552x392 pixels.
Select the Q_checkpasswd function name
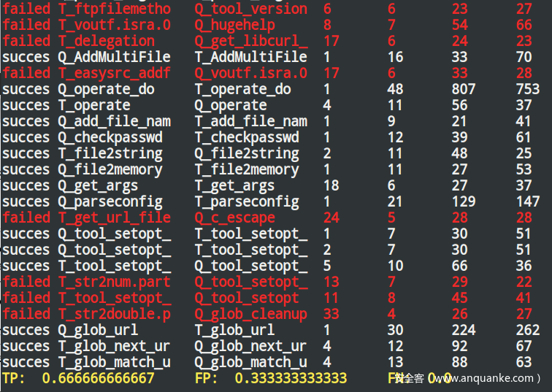pos(110,137)
